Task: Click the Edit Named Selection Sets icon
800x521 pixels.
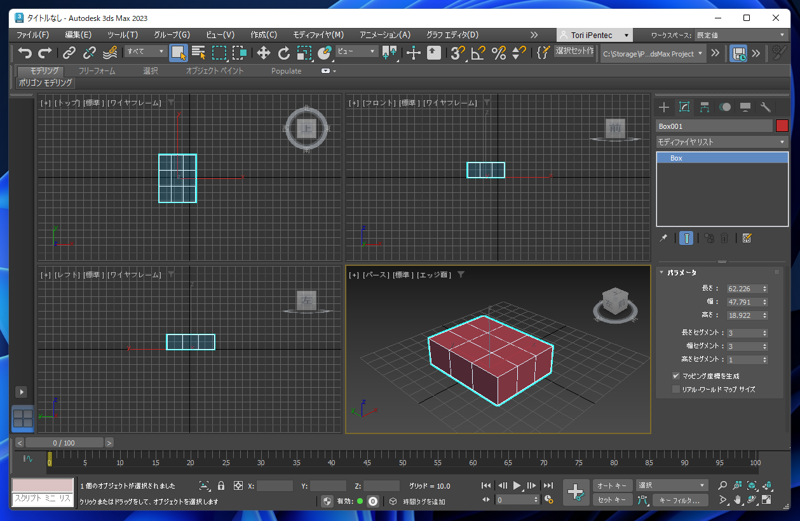Action: tap(543, 53)
